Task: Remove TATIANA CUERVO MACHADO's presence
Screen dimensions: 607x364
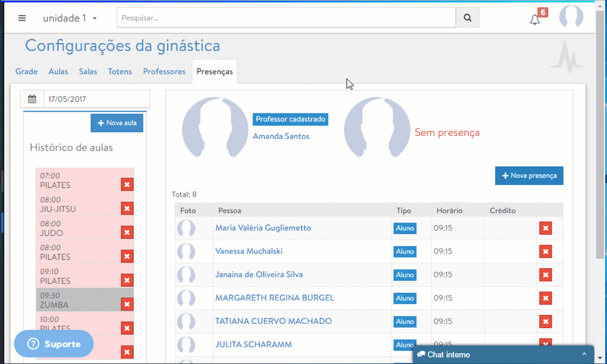Action: tap(545, 322)
